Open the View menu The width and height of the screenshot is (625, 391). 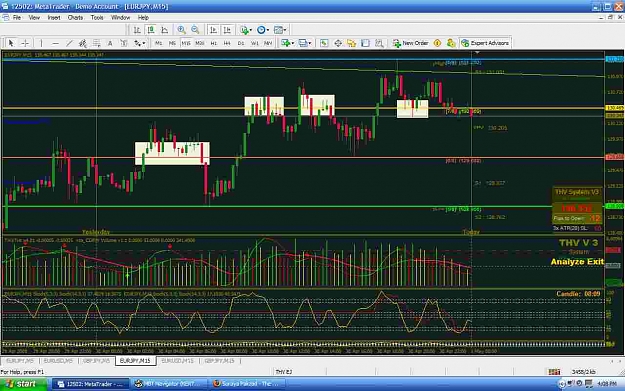pyautogui.click(x=34, y=18)
